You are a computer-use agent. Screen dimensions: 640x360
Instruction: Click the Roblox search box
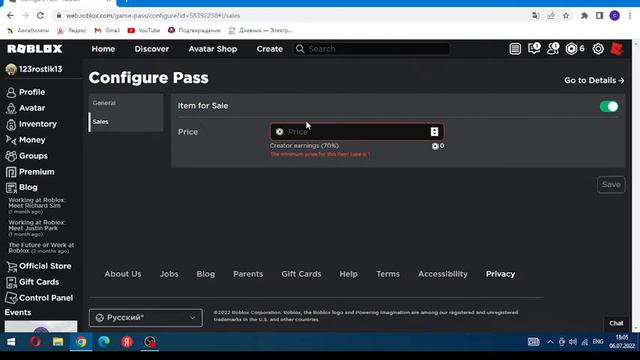coord(371,49)
